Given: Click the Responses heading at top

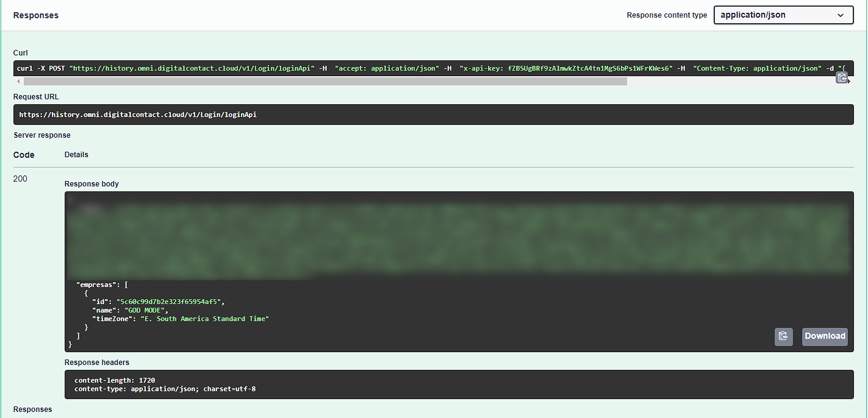Looking at the screenshot, I should (x=36, y=15).
